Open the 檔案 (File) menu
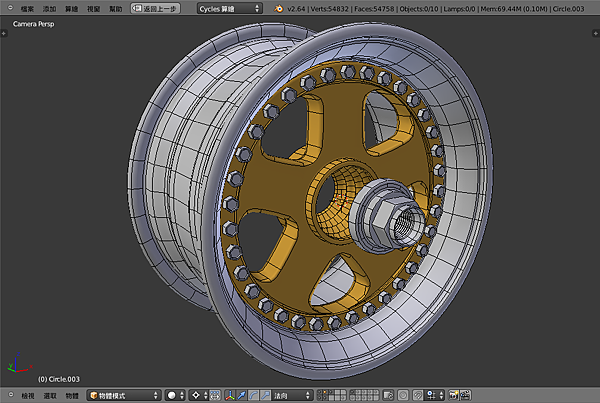This screenshot has height=403, width=600. 27,8
